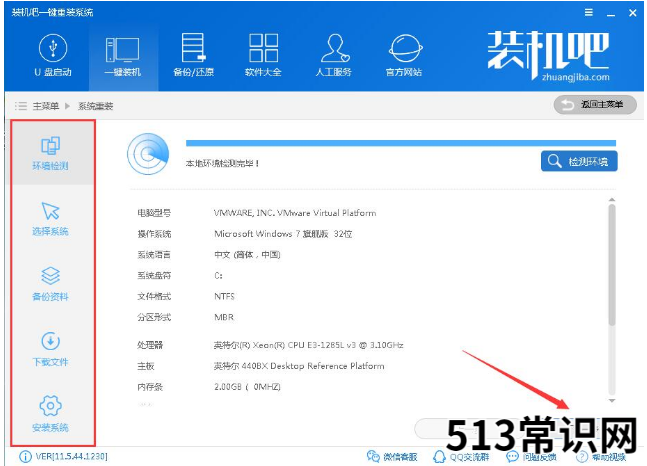Screen dimensions: 647x466
Task: Minimize the 装机吧 window
Action: click(611, 13)
